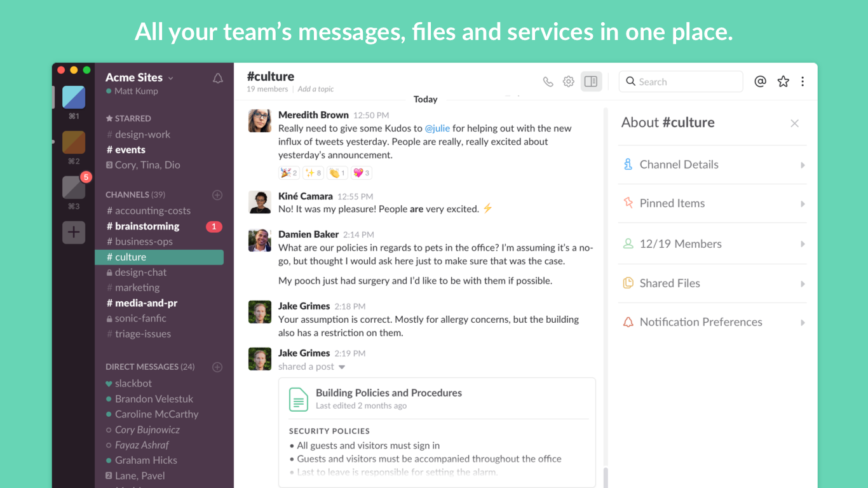Screen dimensions: 868x488
Task: Switch to the first team workspace icon
Action: (74, 97)
